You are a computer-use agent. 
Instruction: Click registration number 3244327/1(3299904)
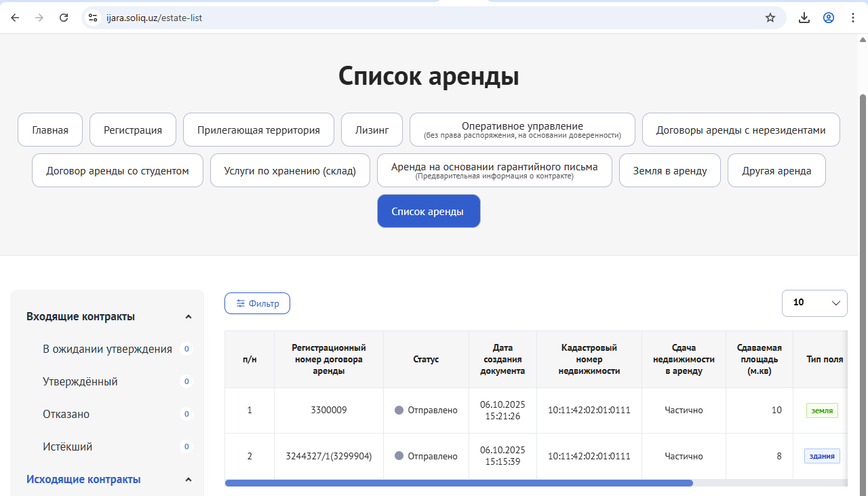329,456
